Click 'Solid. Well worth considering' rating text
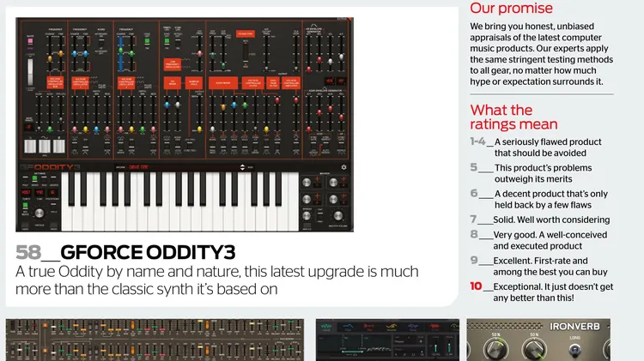This screenshot has height=361, width=644. (x=551, y=220)
